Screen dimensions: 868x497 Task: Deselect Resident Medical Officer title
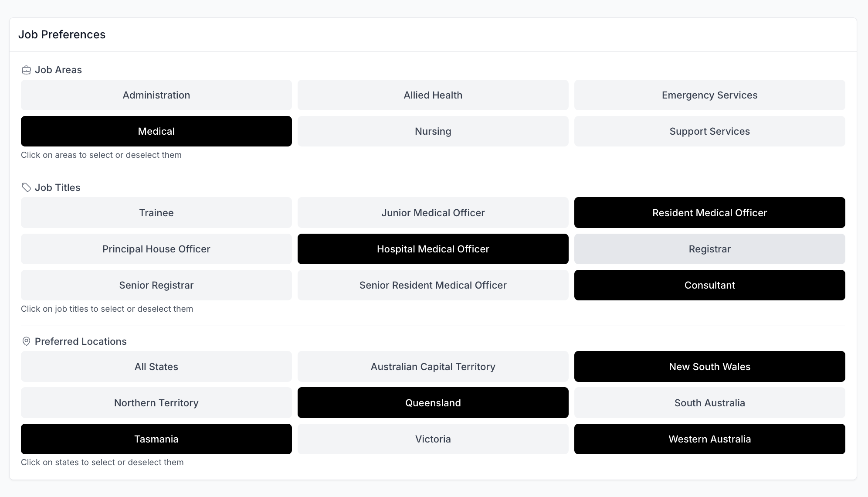coord(709,213)
